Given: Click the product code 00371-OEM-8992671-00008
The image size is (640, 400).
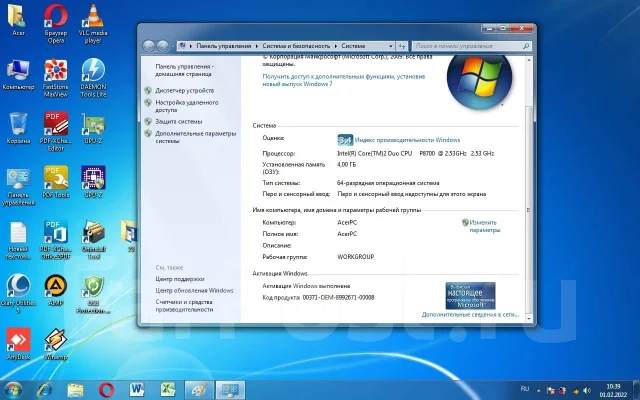Looking at the screenshot, I should [338, 298].
